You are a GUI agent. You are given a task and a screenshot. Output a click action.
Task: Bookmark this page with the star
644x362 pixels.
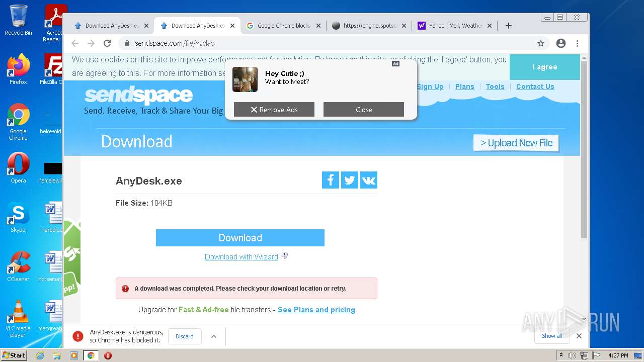541,43
